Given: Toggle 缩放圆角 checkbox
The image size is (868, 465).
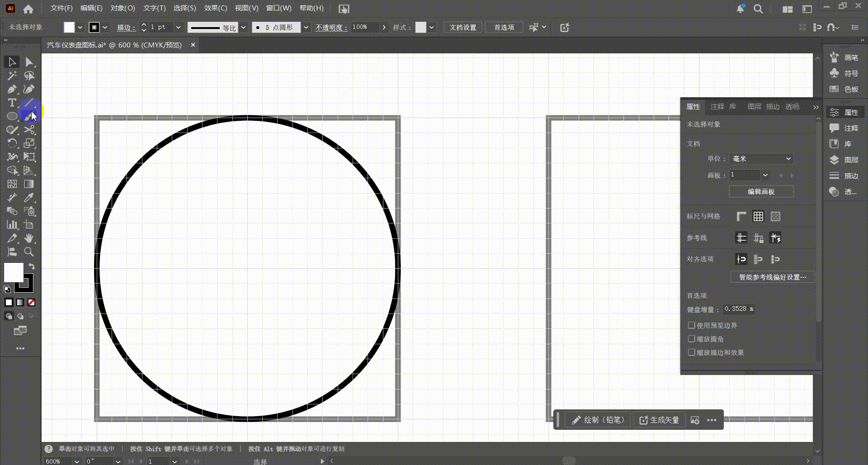Looking at the screenshot, I should click(x=691, y=339).
